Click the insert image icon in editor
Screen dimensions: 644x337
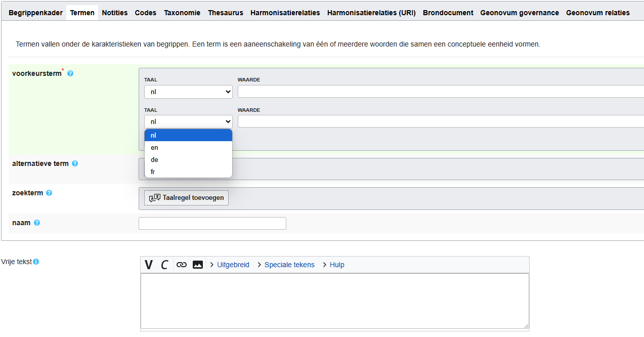click(x=198, y=265)
